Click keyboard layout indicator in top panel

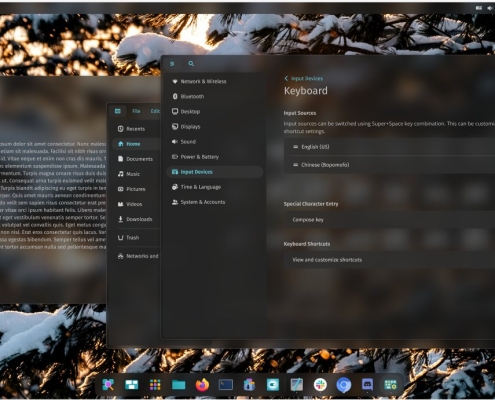(x=479, y=8)
